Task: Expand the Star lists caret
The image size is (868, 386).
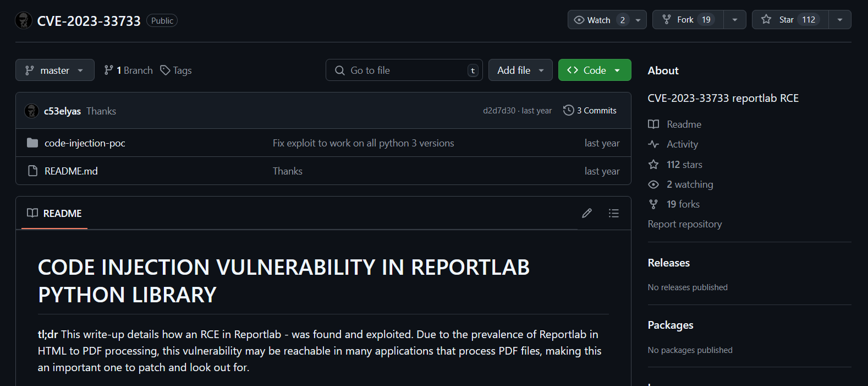Action: click(840, 20)
